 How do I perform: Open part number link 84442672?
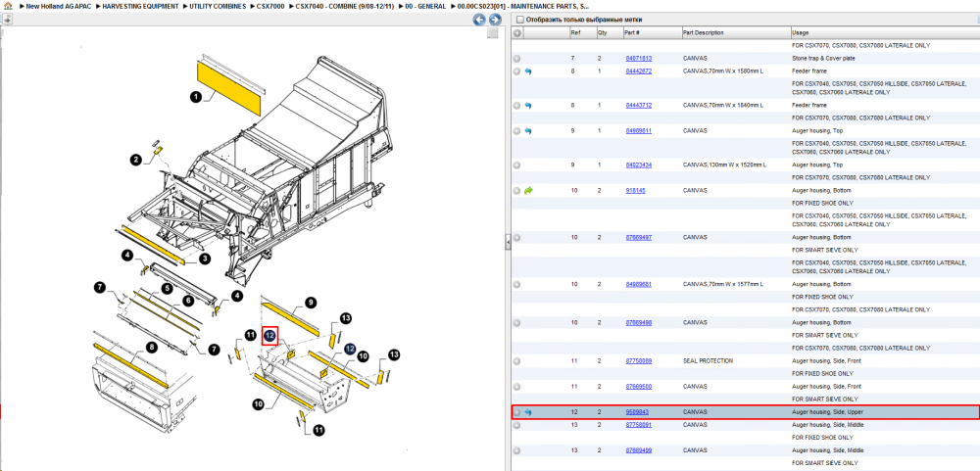coord(639,71)
